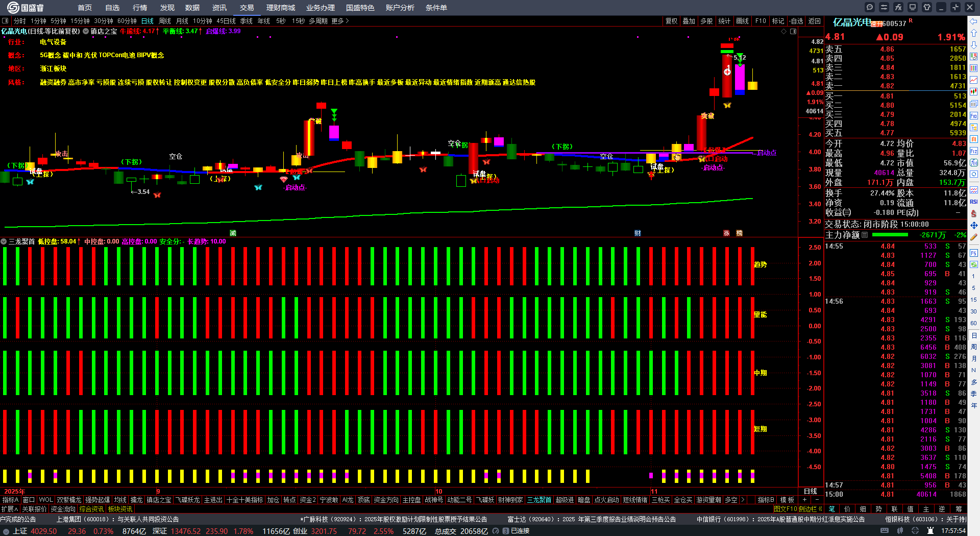Click the list icon beside 主力净额
Viewport: 980px width, 536px height.
865,235
